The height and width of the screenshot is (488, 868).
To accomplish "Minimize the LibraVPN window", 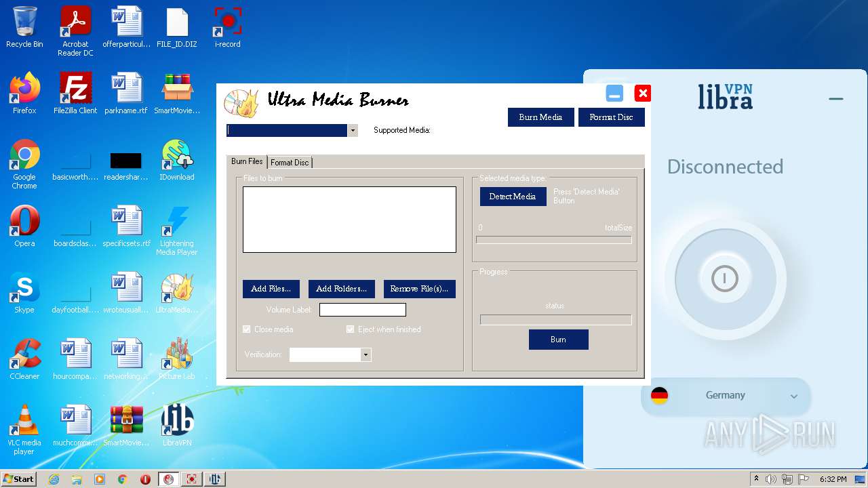I will [x=835, y=99].
